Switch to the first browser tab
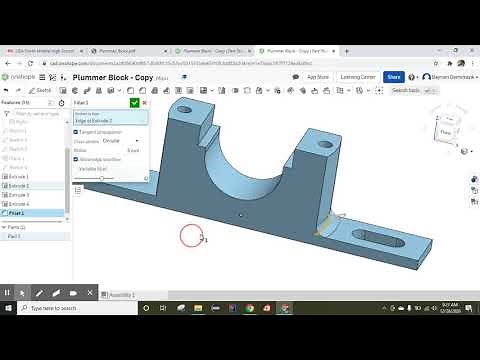Viewport: 480px width, 360px height. pos(44,51)
